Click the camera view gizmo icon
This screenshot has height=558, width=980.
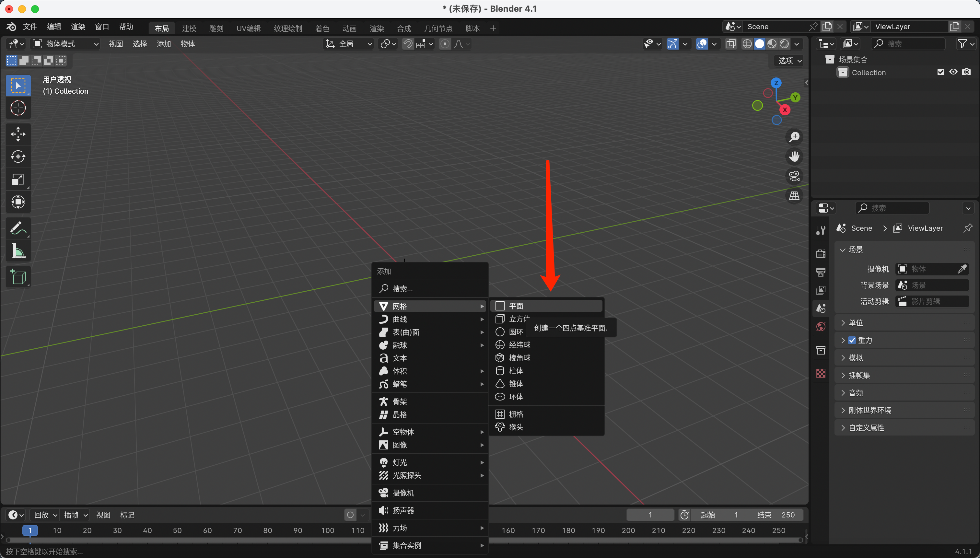[x=794, y=176]
